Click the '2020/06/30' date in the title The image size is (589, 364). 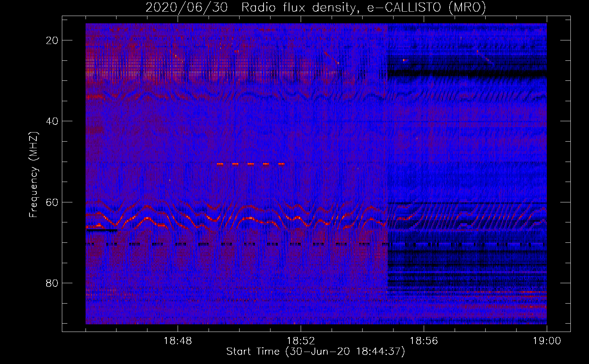[186, 7]
